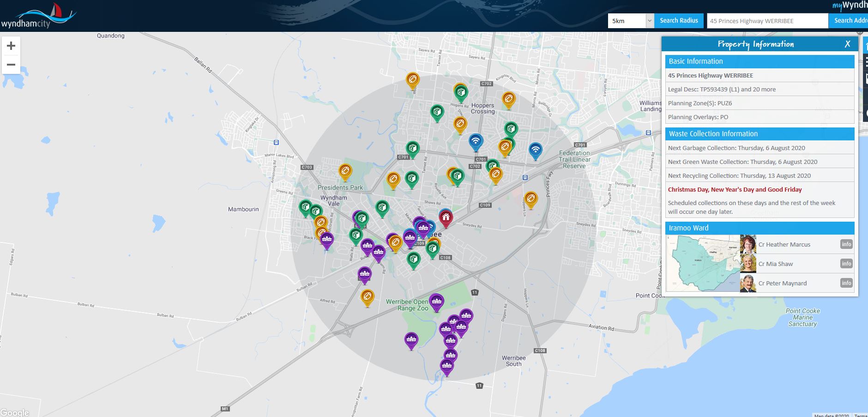Click the 'Mambourin' map label
The height and width of the screenshot is (417, 868).
point(243,209)
